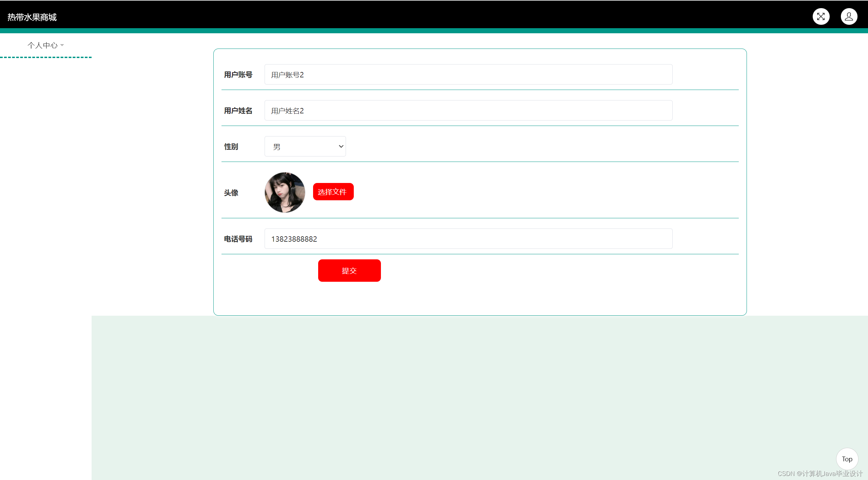Image resolution: width=868 pixels, height=480 pixels.
Task: Open the 个人中心 sidebar menu
Action: click(x=43, y=45)
